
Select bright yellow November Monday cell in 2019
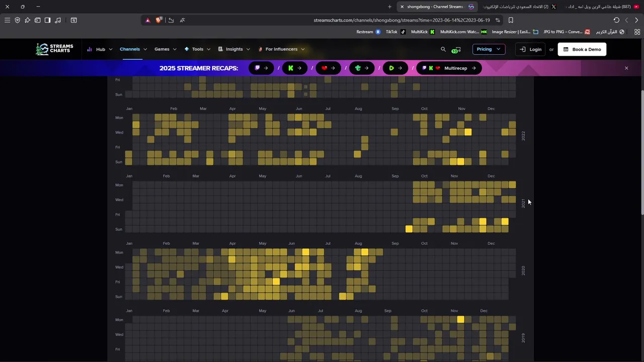pos(460,319)
